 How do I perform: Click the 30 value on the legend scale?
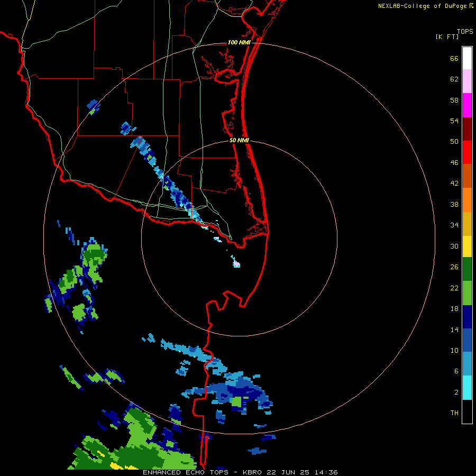454,246
